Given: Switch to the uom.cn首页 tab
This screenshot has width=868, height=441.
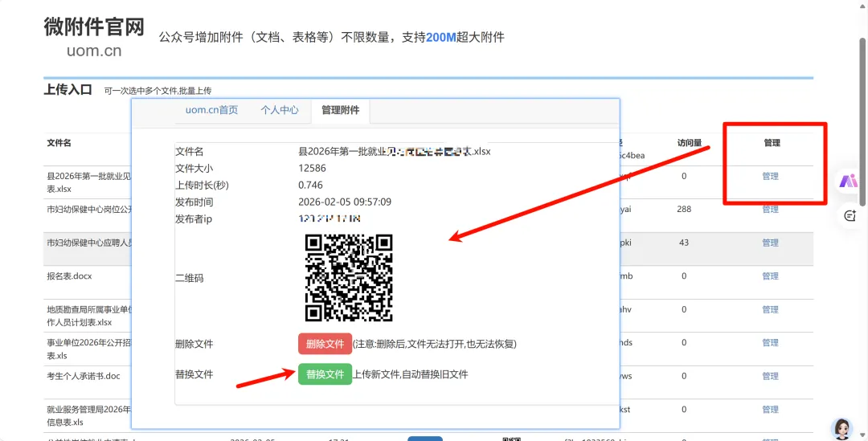Looking at the screenshot, I should (x=211, y=110).
